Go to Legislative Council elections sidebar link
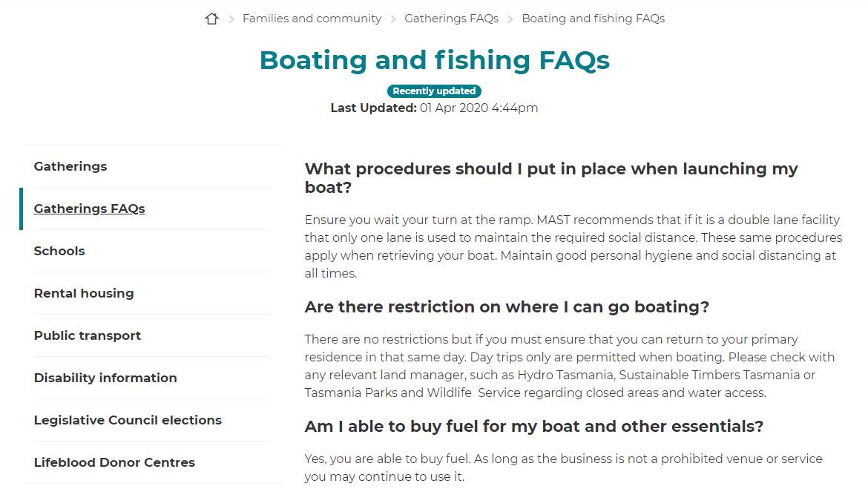This screenshot has height=492, width=868. coord(128,420)
